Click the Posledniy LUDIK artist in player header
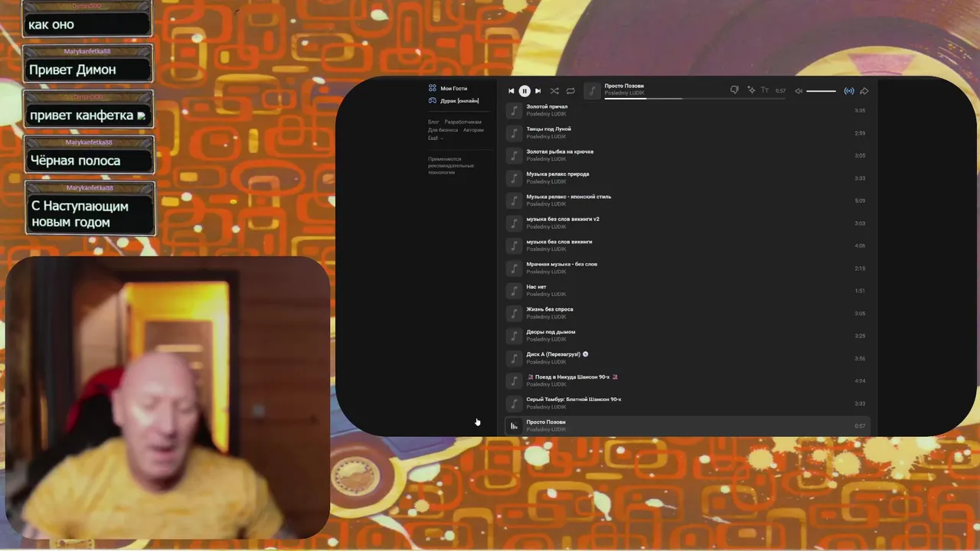The width and height of the screenshot is (980, 551). (625, 93)
